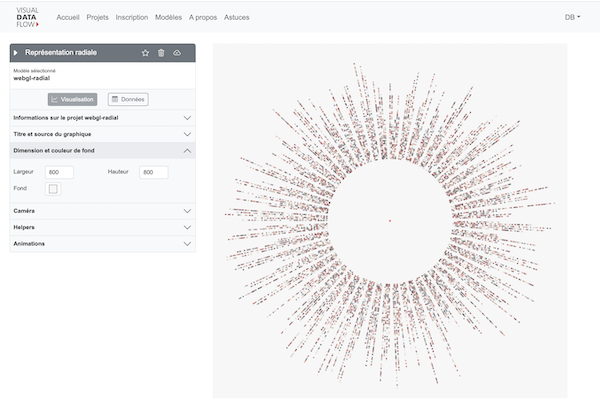The width and height of the screenshot is (600, 419).
Task: Click the cloud save icon
Action: tap(177, 53)
